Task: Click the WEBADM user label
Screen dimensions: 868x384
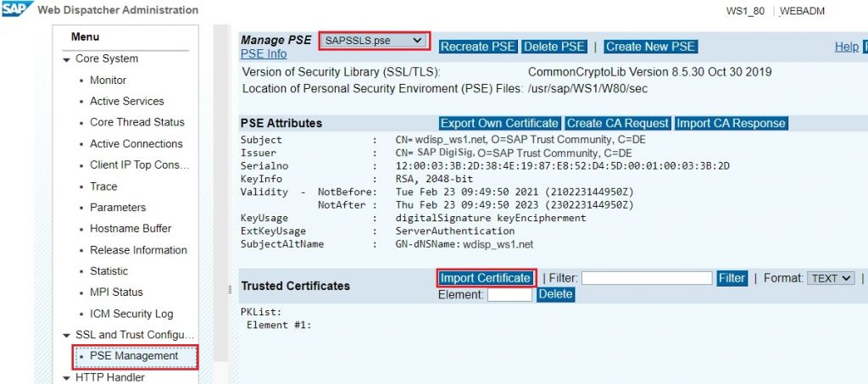Action: click(x=802, y=11)
